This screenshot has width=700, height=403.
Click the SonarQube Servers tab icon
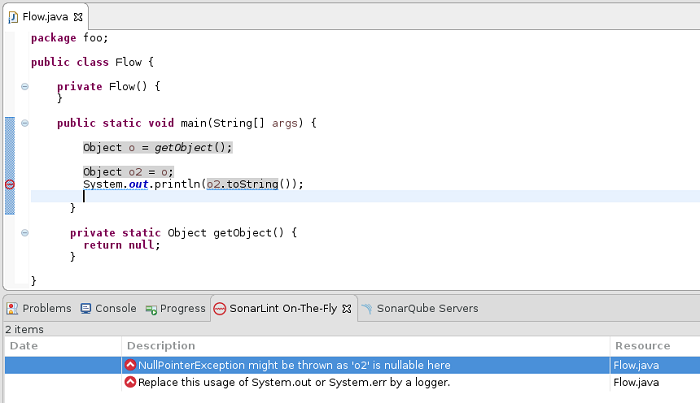click(x=367, y=309)
